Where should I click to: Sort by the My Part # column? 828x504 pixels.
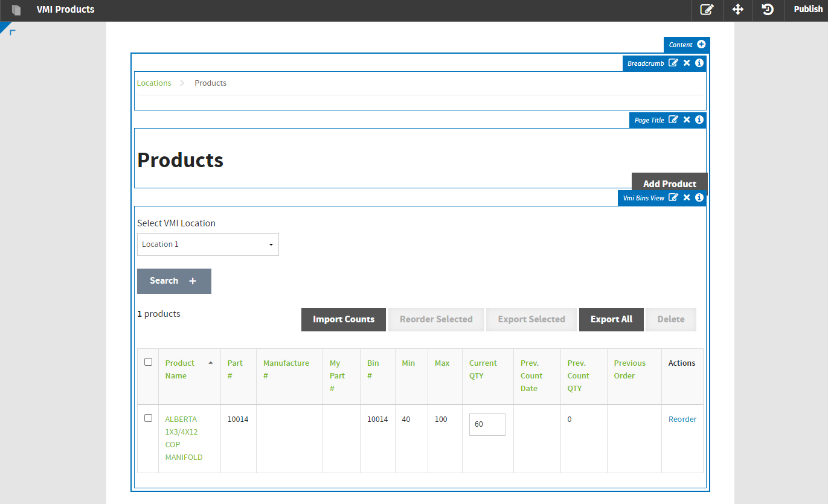(337, 375)
